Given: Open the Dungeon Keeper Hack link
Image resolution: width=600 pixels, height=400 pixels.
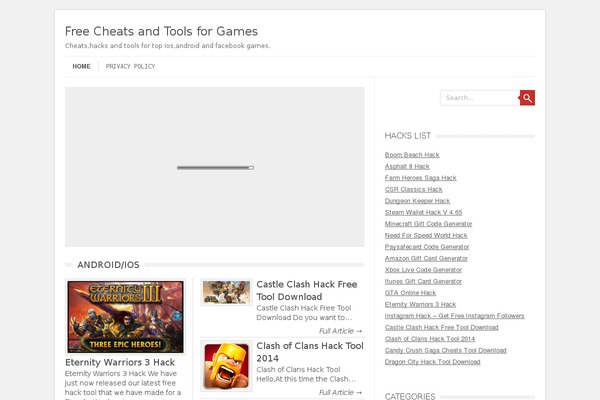Looking at the screenshot, I should [417, 201].
